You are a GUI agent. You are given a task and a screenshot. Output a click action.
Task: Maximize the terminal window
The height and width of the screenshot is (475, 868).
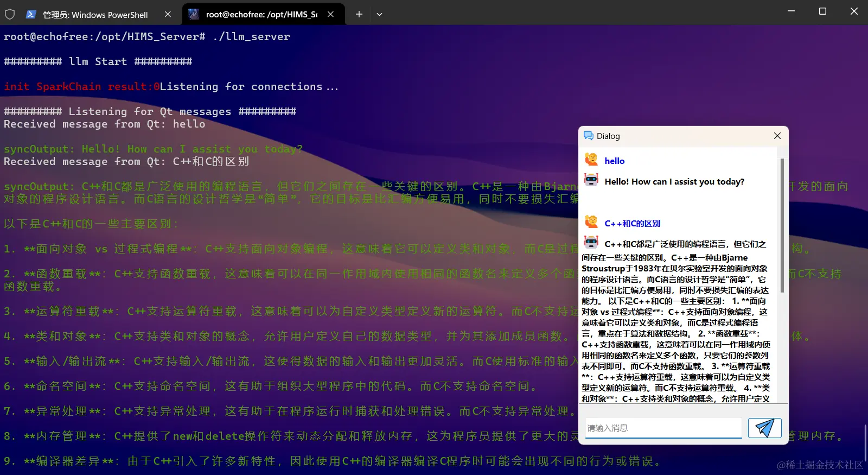822,11
